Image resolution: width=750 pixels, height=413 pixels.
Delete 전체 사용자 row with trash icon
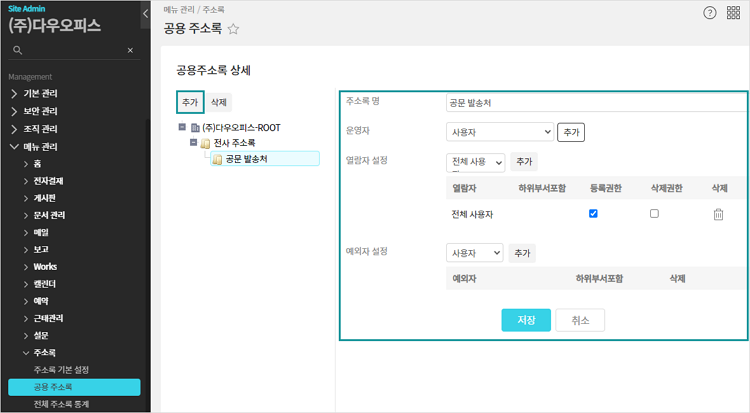tap(718, 214)
